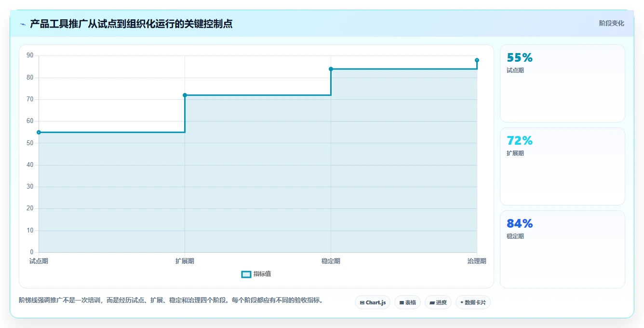Click the Chart.js chip icon
This screenshot has height=328, width=644.
(362, 303)
